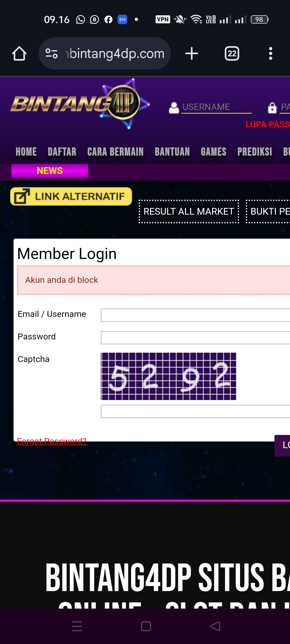Open the GAMES menu item
The image size is (290, 644).
(213, 152)
